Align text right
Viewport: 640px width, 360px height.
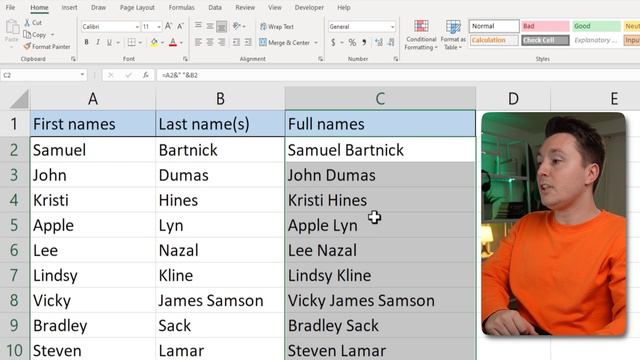pyautogui.click(x=222, y=42)
